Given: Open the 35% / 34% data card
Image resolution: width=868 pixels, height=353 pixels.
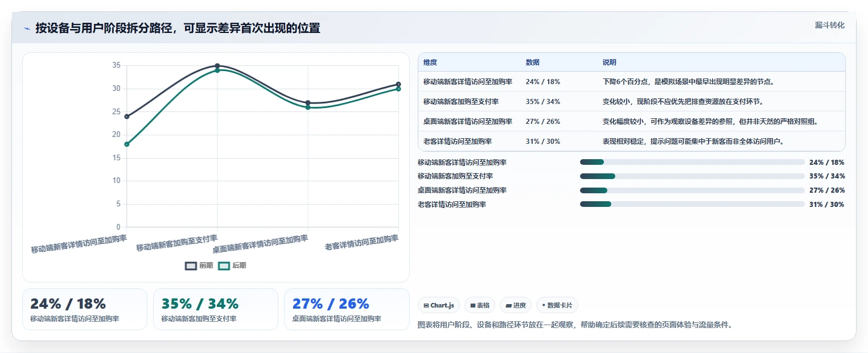Looking at the screenshot, I should (x=216, y=309).
